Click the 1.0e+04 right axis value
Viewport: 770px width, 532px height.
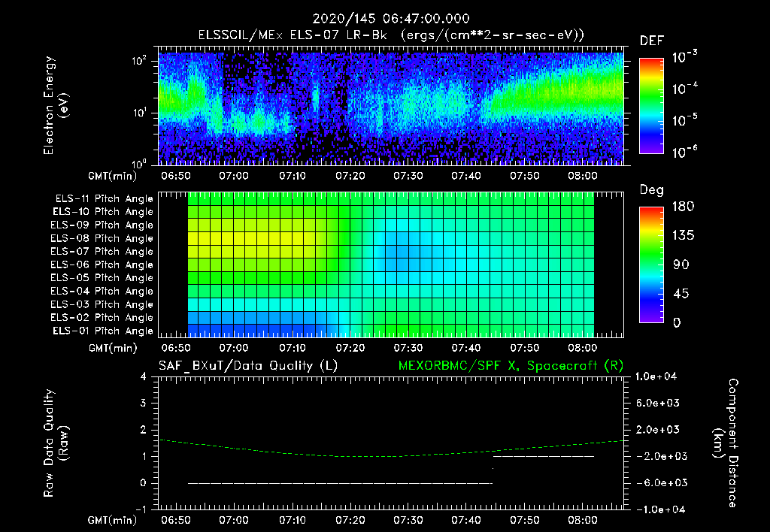tap(656, 376)
